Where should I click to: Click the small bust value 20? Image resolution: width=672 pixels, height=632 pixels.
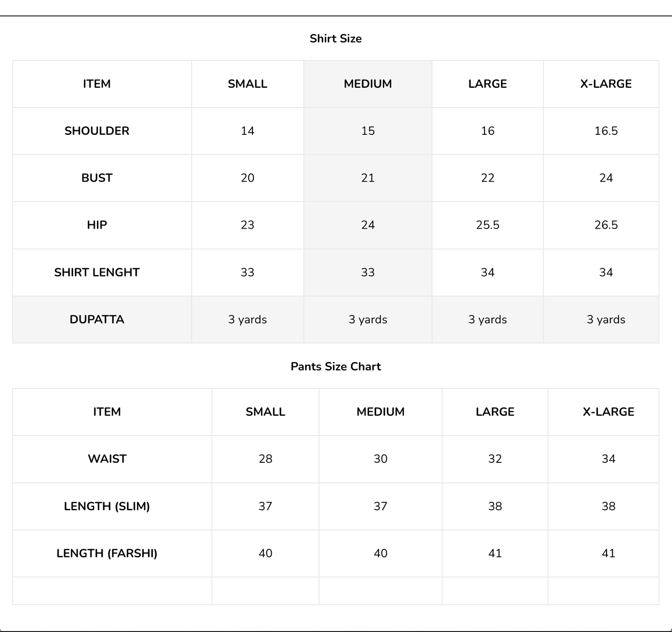pos(247,178)
